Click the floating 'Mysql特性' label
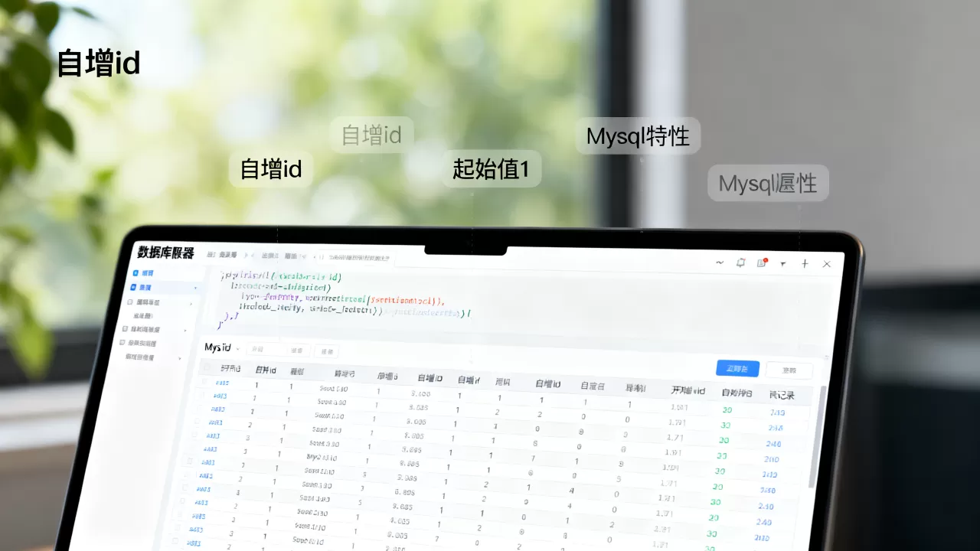This screenshot has width=980, height=551. point(638,136)
